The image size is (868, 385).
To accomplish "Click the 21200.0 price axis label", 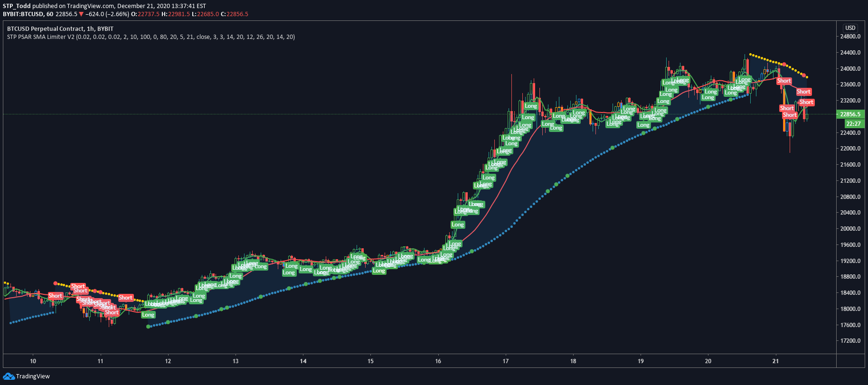I will click(x=850, y=181).
